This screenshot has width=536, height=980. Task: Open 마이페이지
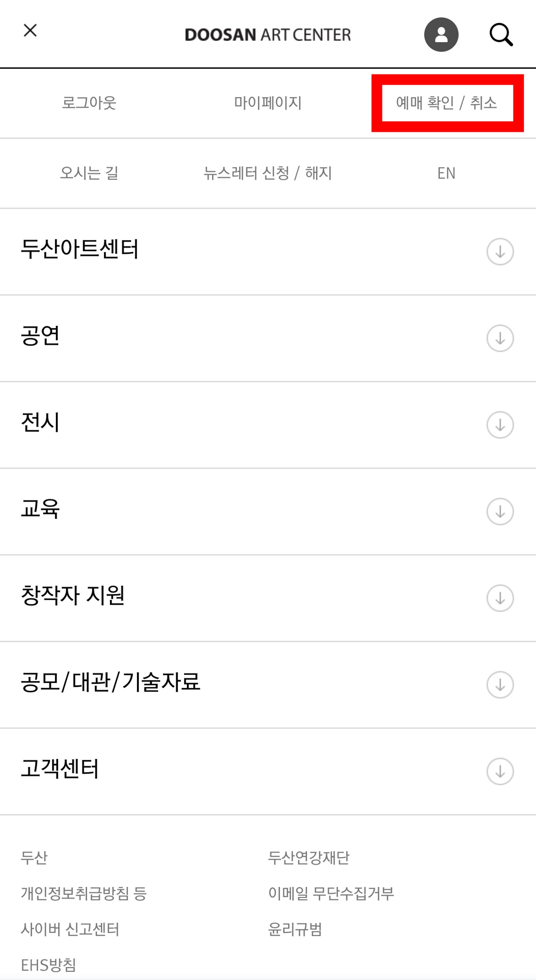pos(268,103)
